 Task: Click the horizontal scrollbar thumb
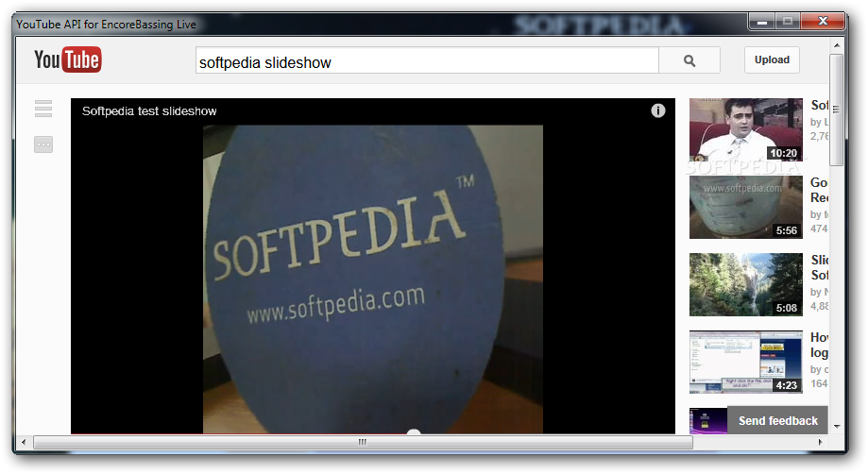click(x=363, y=442)
